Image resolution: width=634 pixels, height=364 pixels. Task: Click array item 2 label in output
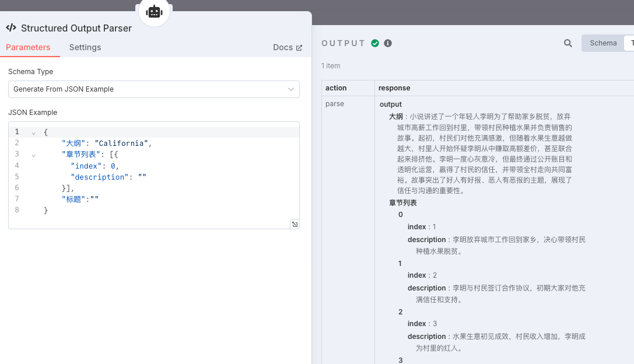click(x=400, y=312)
